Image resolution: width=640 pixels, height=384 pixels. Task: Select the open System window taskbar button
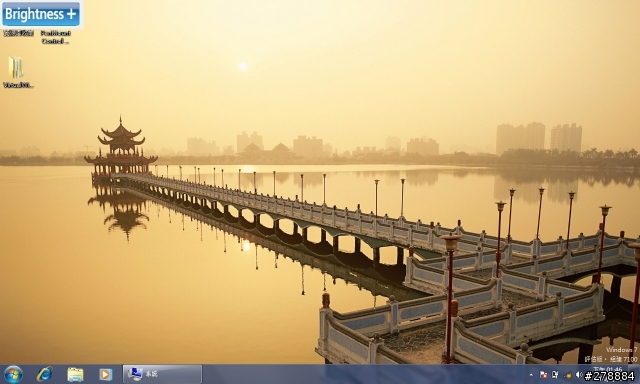162,374
